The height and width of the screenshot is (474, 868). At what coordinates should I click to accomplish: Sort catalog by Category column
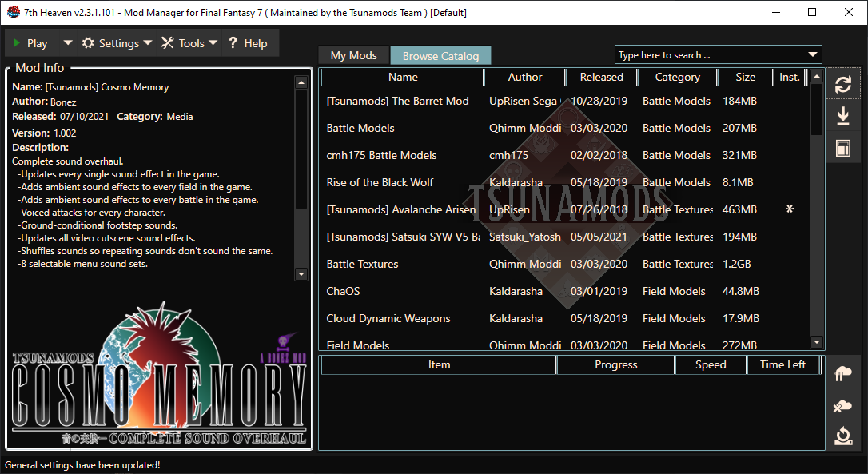tap(677, 77)
